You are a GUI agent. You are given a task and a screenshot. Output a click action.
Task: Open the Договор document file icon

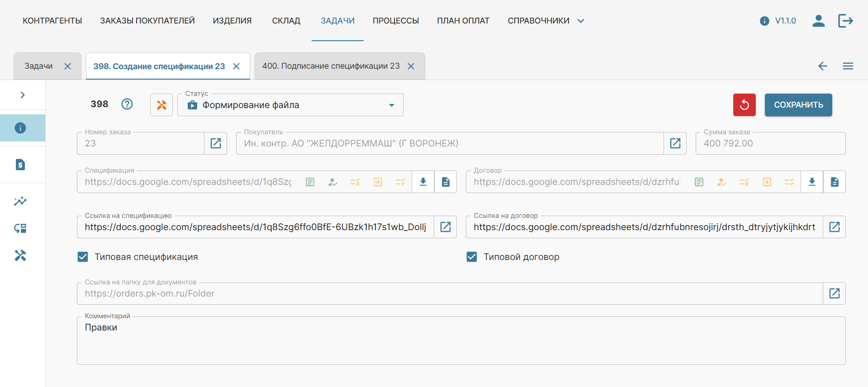(835, 182)
